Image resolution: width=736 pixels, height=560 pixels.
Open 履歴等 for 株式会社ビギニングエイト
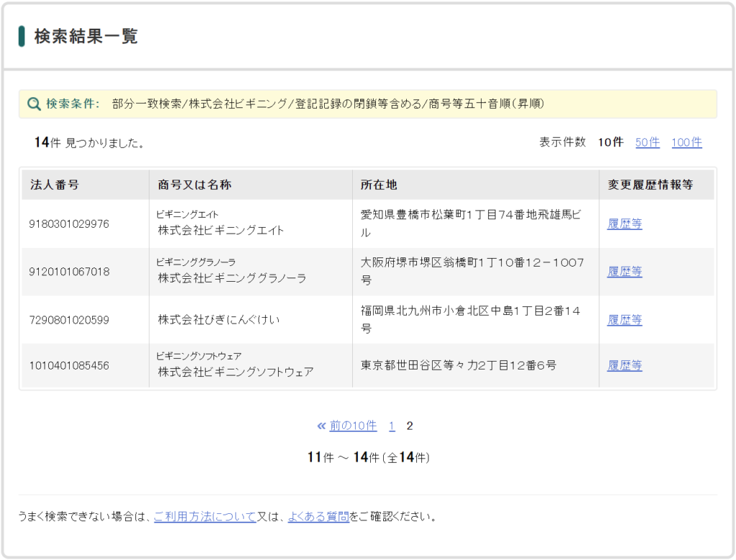click(625, 224)
